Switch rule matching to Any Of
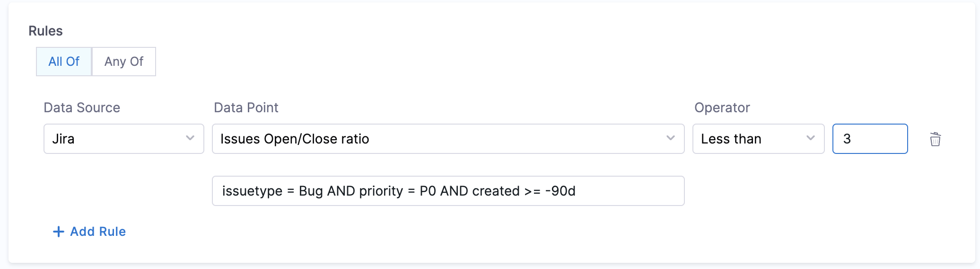This screenshot has height=269, width=980. [124, 62]
